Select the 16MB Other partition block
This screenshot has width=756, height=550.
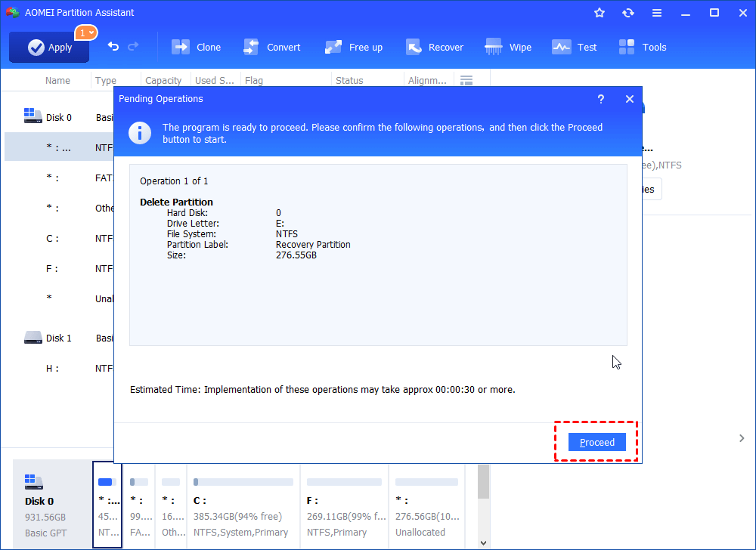[x=171, y=505]
